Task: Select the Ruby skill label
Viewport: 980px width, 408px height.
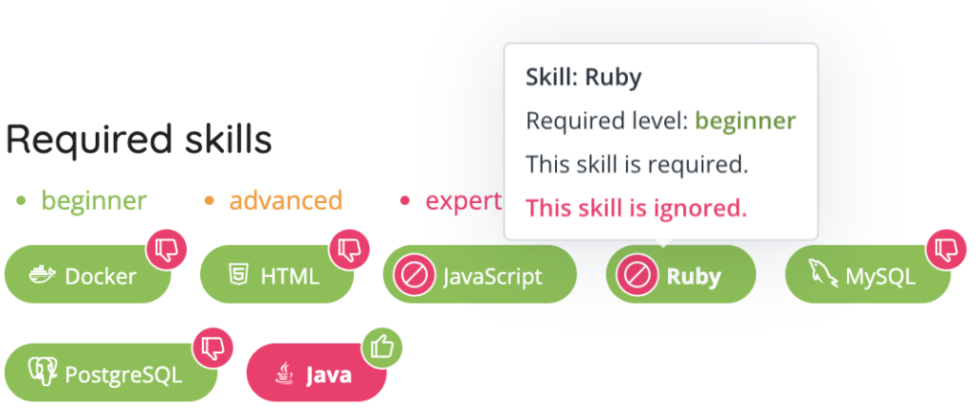Action: click(x=694, y=277)
